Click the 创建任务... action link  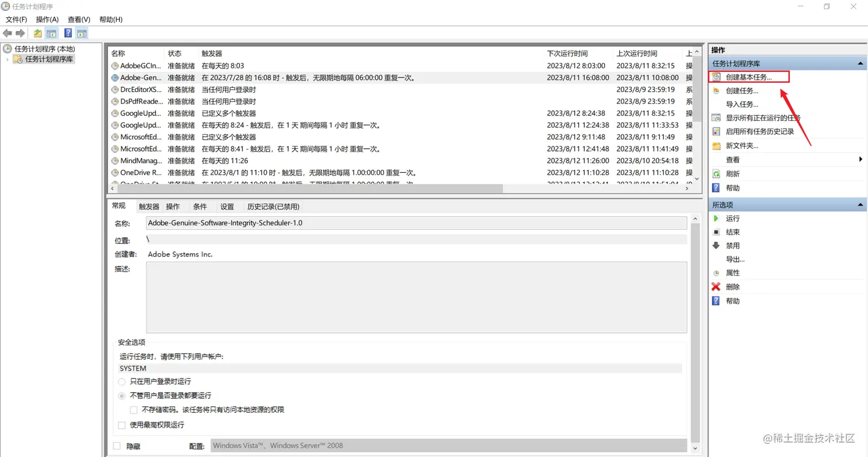tap(742, 91)
